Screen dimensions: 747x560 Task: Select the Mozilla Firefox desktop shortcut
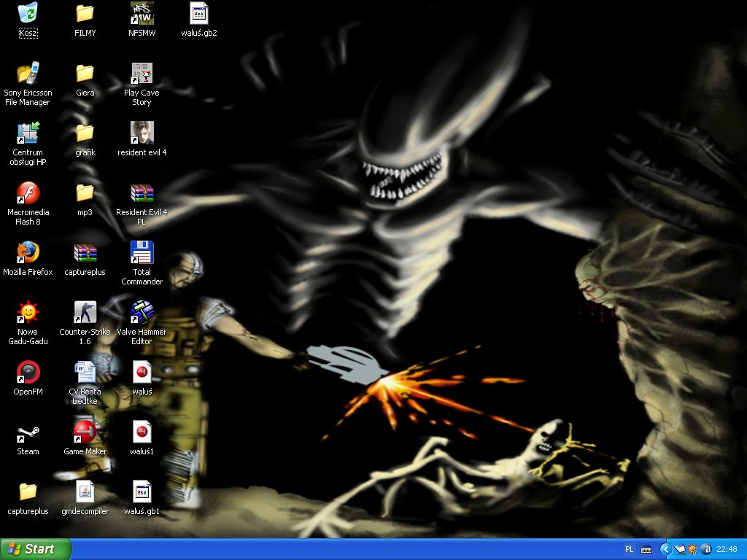click(28, 252)
